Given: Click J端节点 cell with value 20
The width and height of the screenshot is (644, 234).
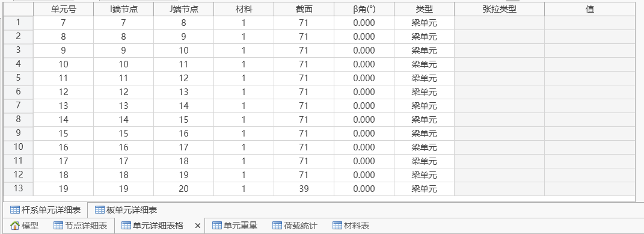Looking at the screenshot, I should coord(183,189).
